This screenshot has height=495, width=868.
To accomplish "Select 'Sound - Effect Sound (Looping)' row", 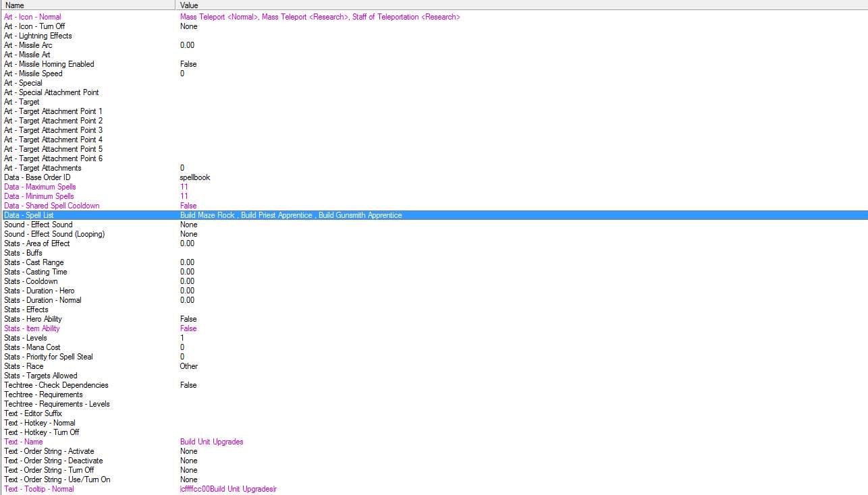I will [434, 234].
